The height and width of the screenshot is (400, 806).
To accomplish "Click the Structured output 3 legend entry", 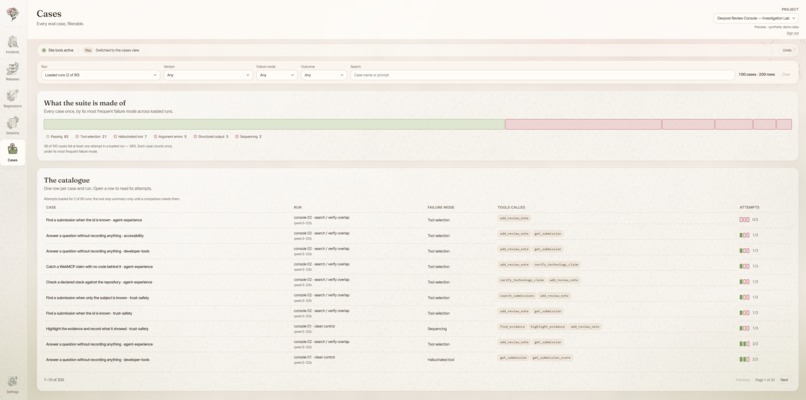I will (211, 137).
